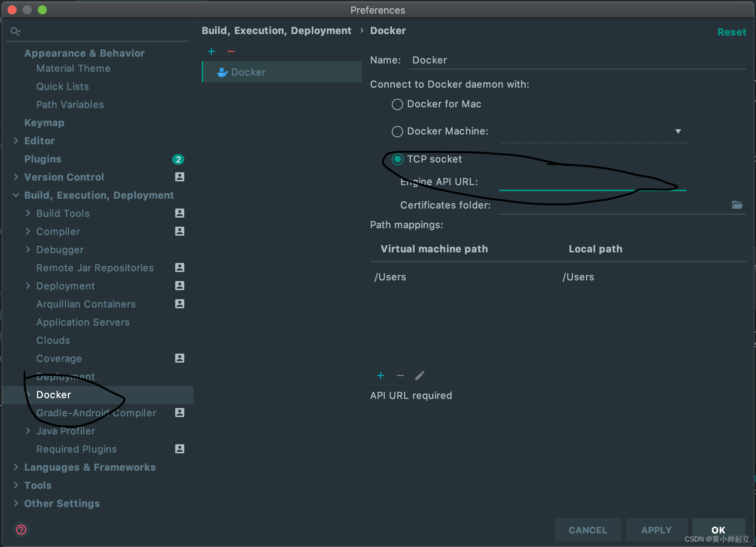This screenshot has width=756, height=547.
Task: Select the Docker Machine radio option
Action: (x=397, y=131)
